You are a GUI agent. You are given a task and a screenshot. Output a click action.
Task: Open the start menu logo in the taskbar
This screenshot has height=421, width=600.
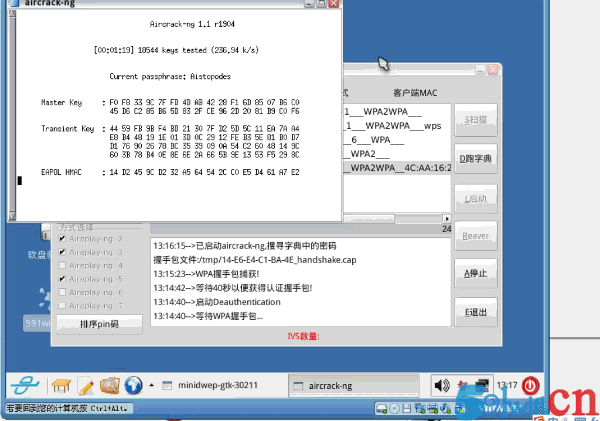(25, 385)
